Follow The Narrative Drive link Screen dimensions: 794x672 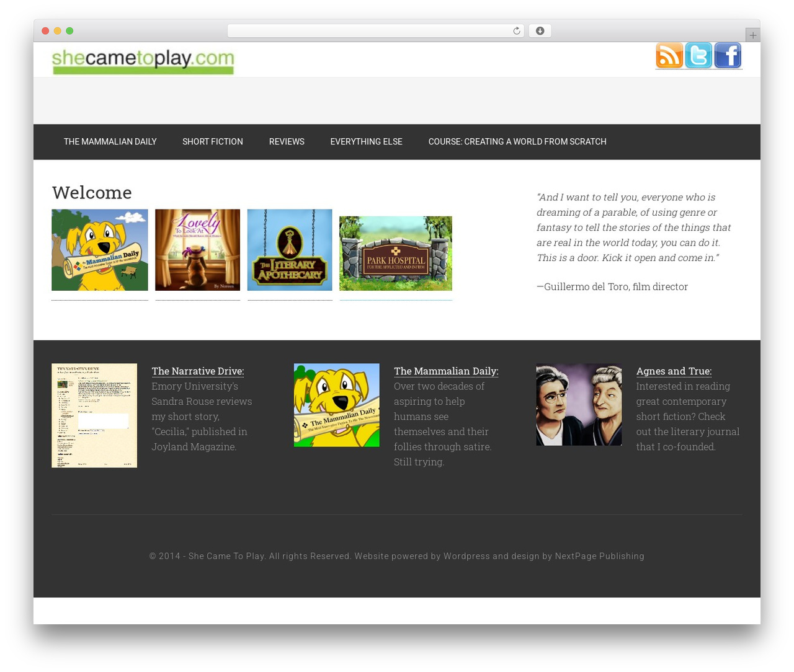198,371
